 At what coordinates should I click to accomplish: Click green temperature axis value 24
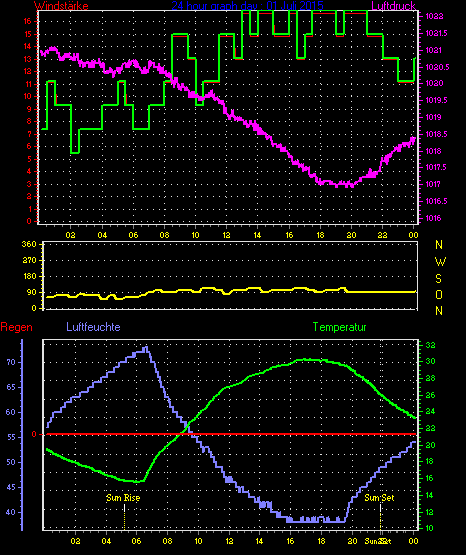[x=430, y=412]
